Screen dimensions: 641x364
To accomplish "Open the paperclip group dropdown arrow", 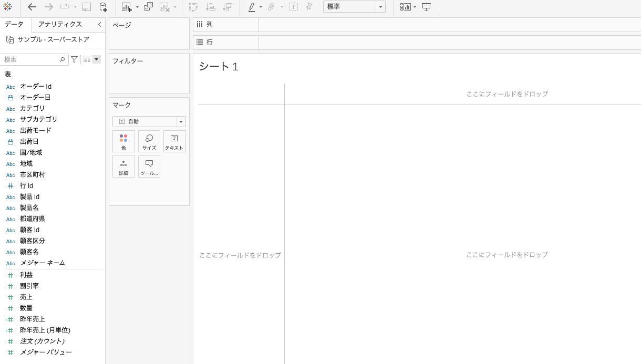I will 282,7.
